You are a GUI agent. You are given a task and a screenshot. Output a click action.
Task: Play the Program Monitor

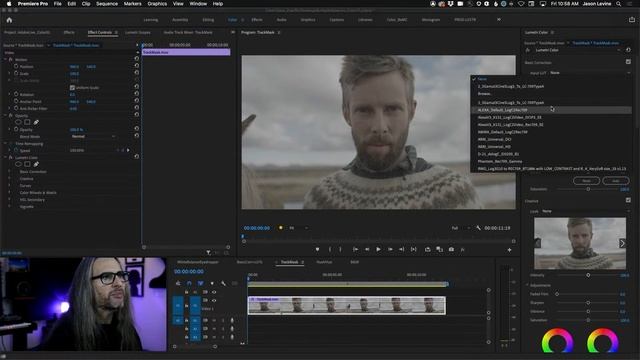tap(378, 249)
